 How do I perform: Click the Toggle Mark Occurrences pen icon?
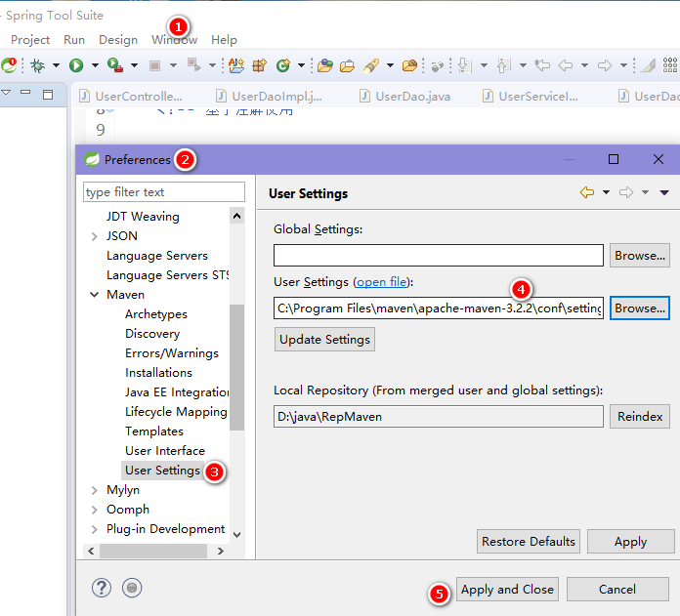pos(649,65)
